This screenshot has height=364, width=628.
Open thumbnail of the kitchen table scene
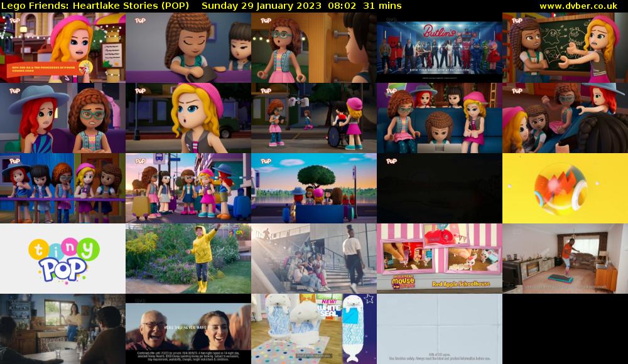[x=63, y=329]
